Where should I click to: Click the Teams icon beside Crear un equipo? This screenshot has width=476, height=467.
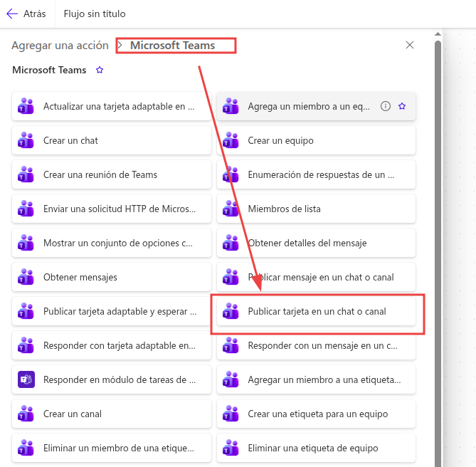point(231,140)
